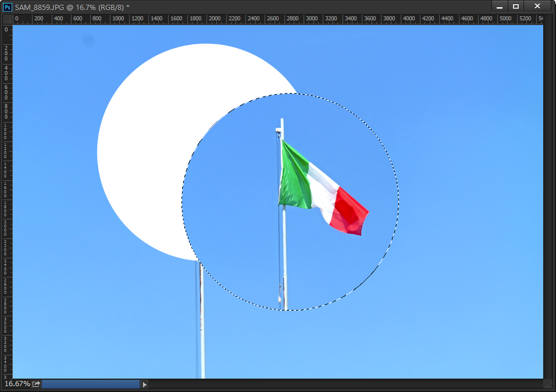
Task: Click the 4000 mark on horizontal ruler
Action: tap(408, 19)
